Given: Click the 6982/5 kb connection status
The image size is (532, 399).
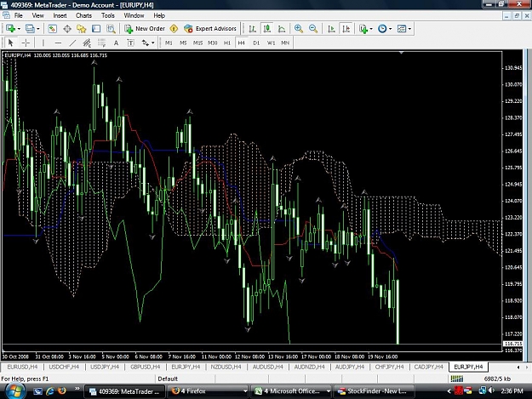Looking at the screenshot, I should (x=497, y=379).
